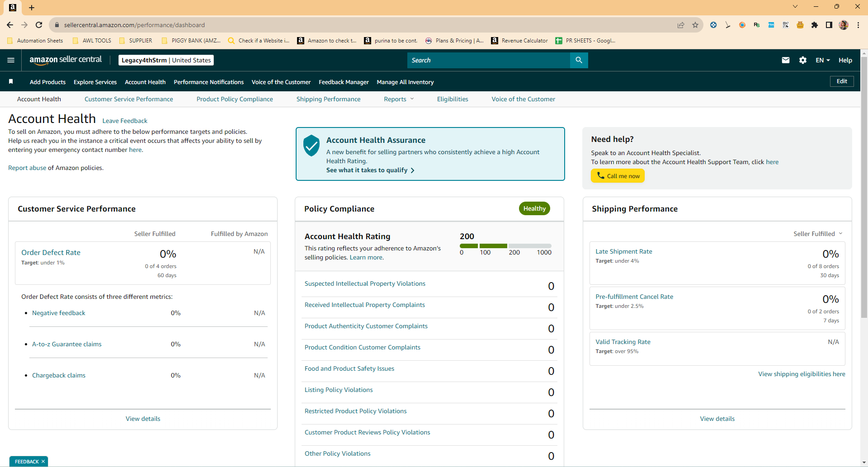Screen dimensions: 868x467
Task: Click the Amazon Seller Central logo
Action: [x=66, y=60]
